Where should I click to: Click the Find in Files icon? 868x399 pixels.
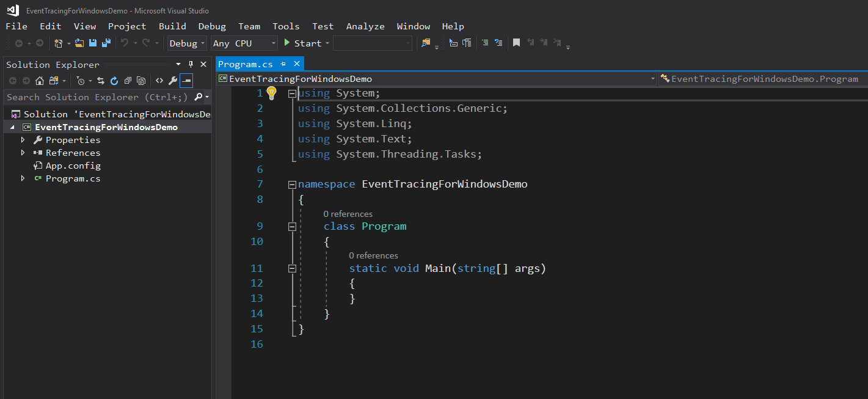pos(426,43)
